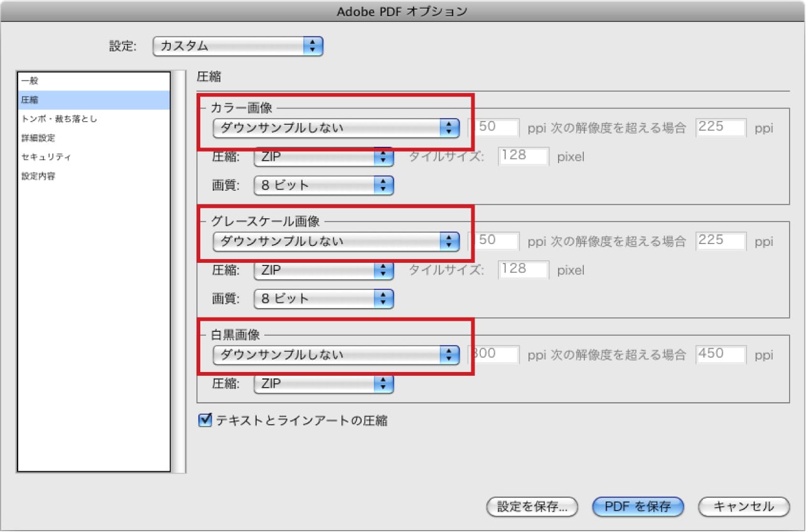The height and width of the screenshot is (532, 806).
Task: Uncheck テキストとラインアートの圧縮
Action: pos(204,420)
